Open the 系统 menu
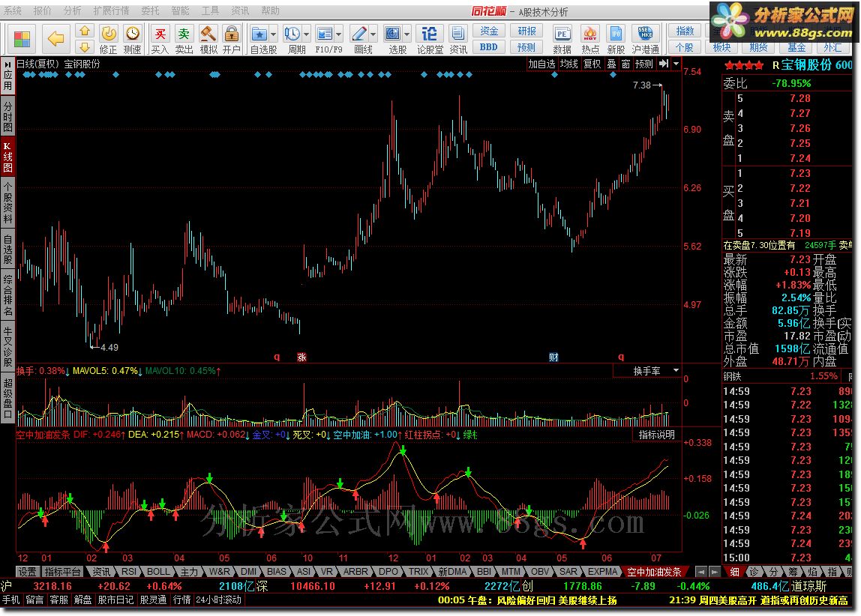 pos(13,10)
